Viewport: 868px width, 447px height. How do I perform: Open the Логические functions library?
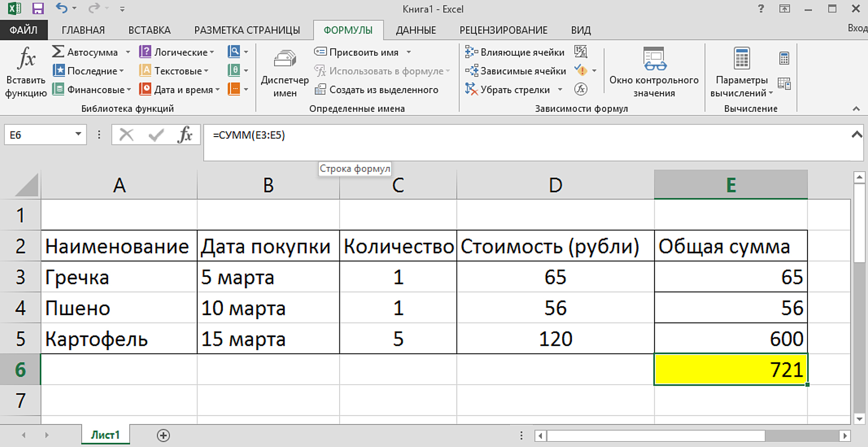point(176,52)
